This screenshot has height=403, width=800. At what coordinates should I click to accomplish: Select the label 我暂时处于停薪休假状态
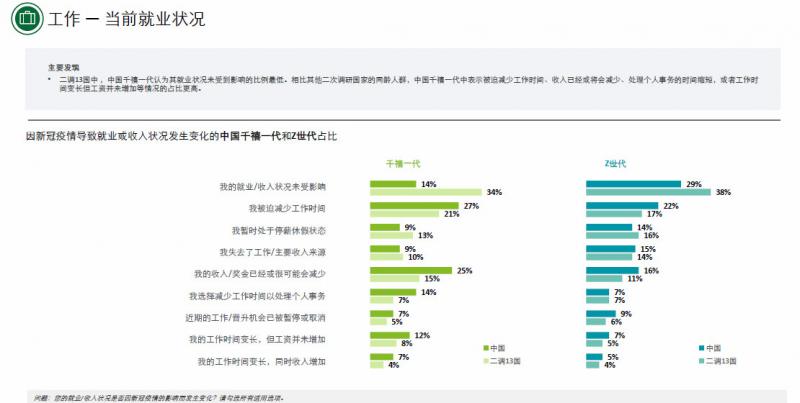(x=279, y=231)
